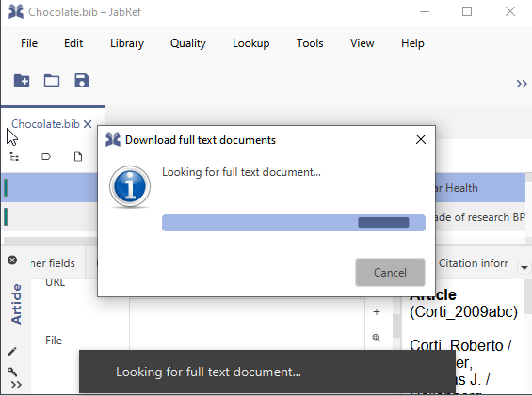Add a file with plus icon

(x=377, y=311)
